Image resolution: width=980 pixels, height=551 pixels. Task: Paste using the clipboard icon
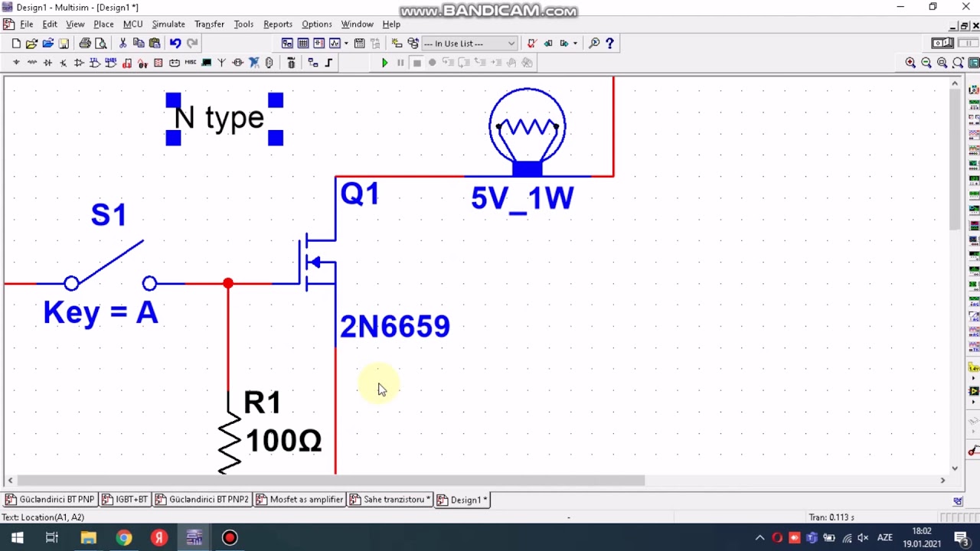click(155, 43)
